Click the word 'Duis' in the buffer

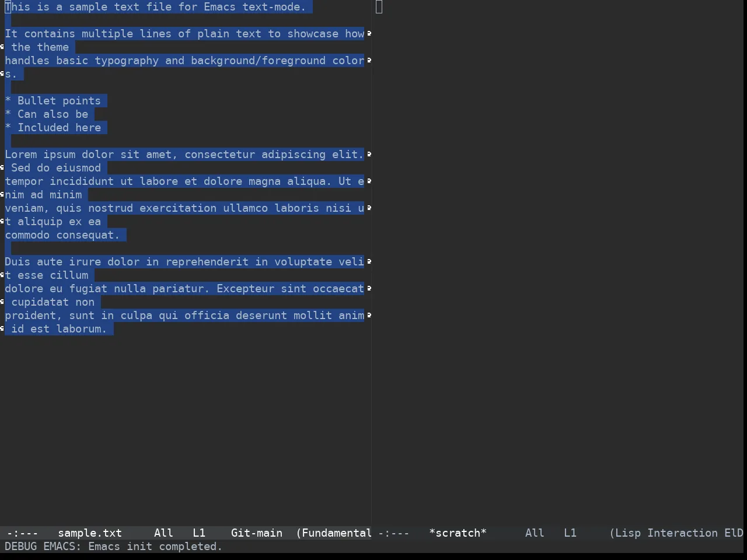[18, 262]
